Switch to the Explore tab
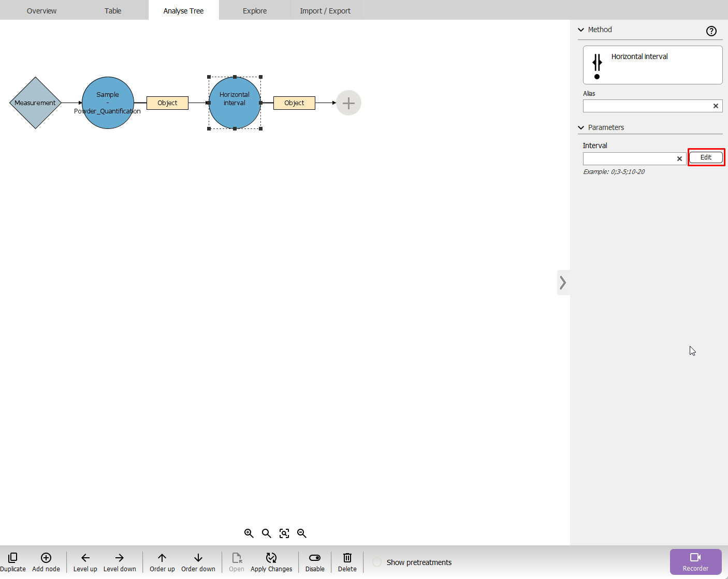 255,11
